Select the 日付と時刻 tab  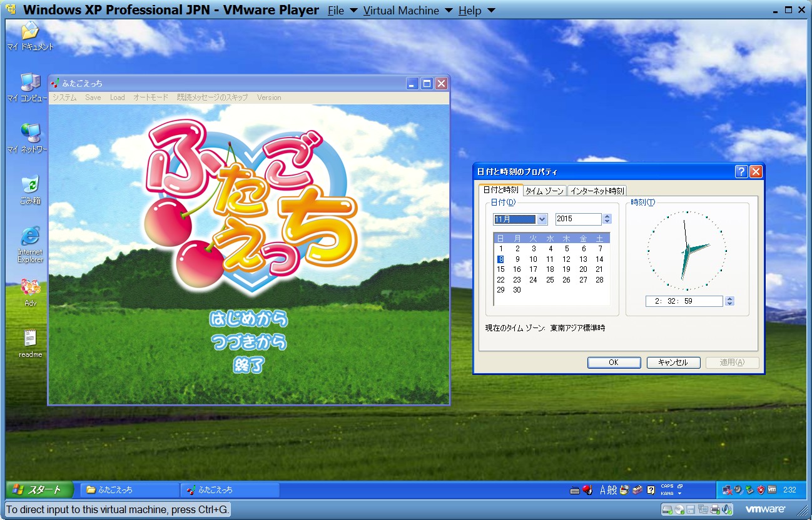(x=500, y=190)
